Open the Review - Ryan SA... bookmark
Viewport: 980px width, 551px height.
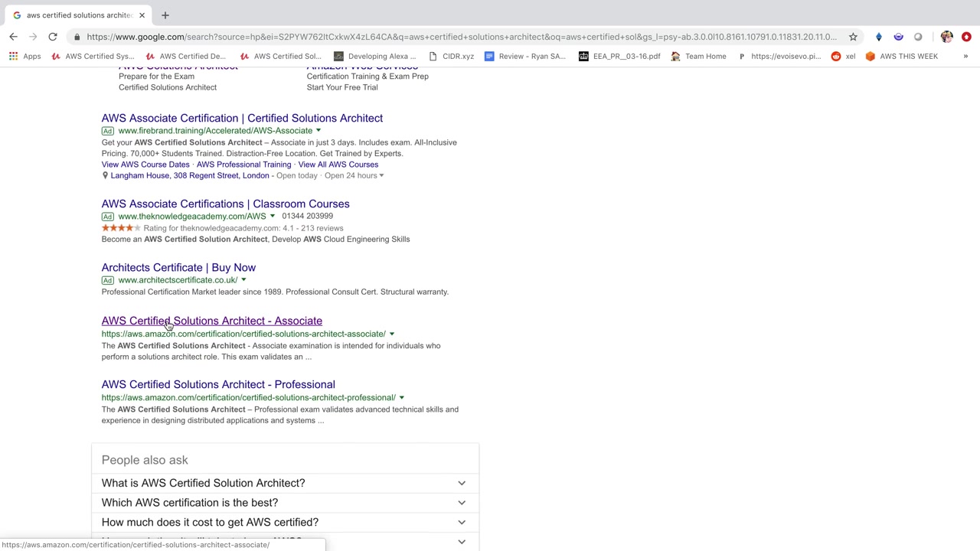pyautogui.click(x=525, y=56)
